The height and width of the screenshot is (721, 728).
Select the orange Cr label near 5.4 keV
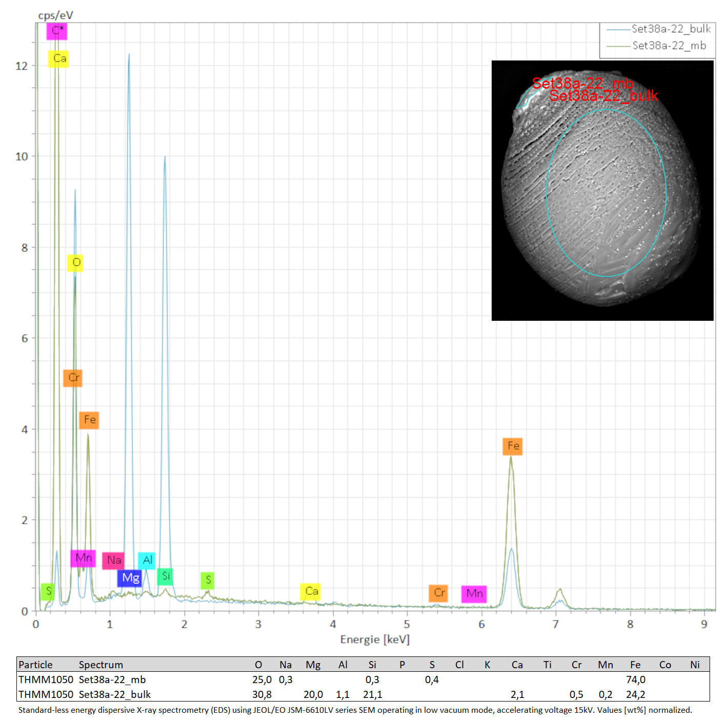438,593
